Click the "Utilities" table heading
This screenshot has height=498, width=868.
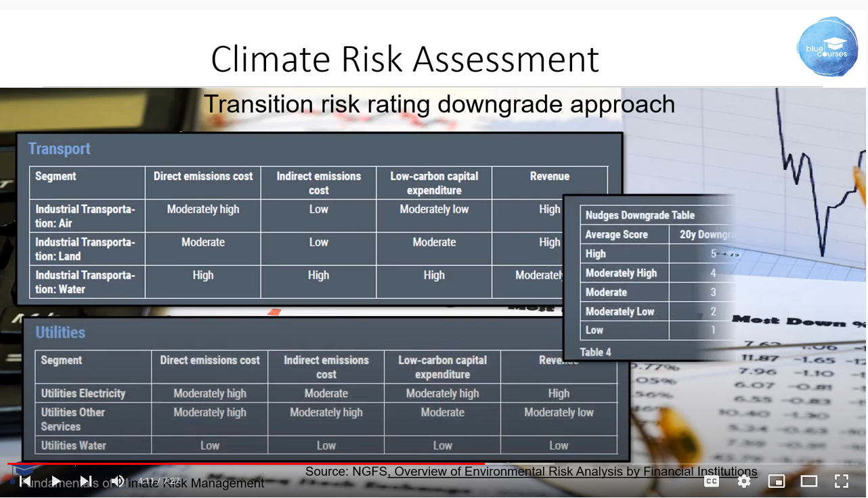[60, 332]
